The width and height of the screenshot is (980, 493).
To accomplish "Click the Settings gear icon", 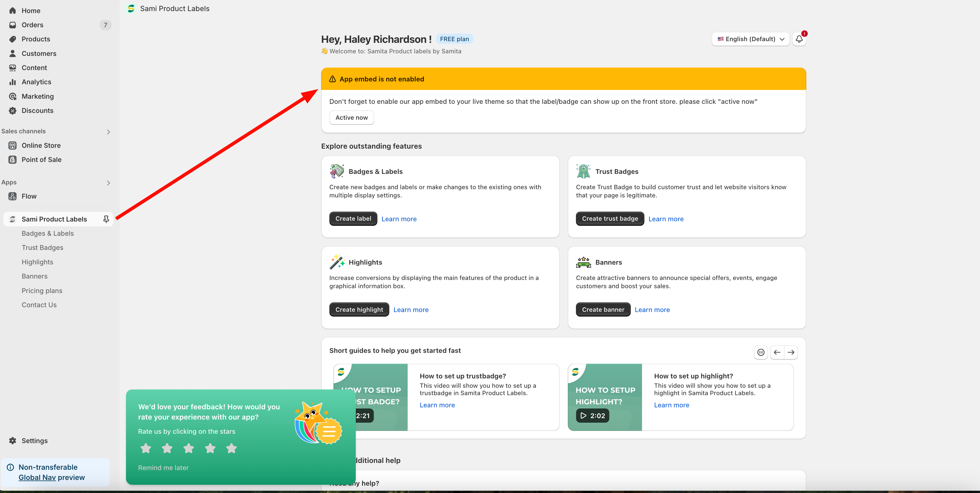I will [x=12, y=441].
